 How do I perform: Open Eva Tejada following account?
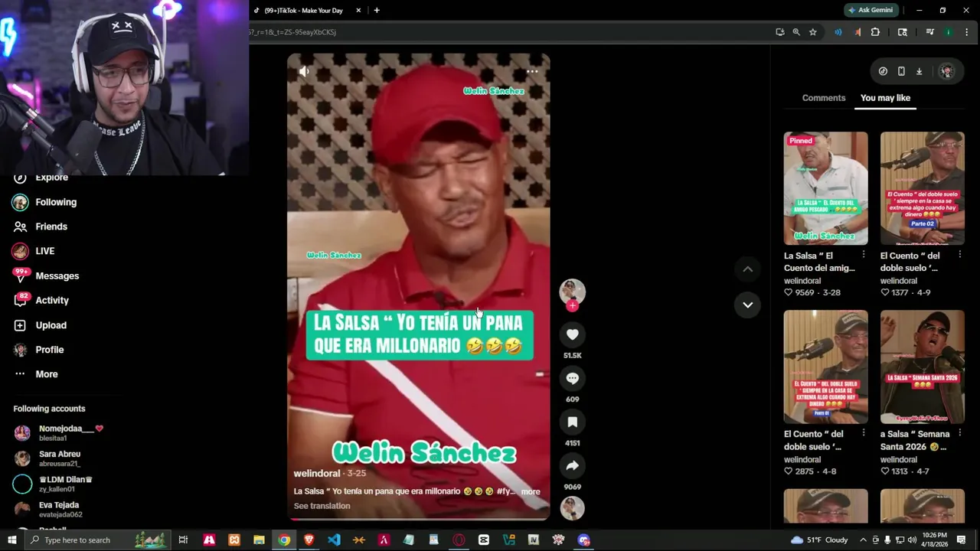click(x=59, y=509)
